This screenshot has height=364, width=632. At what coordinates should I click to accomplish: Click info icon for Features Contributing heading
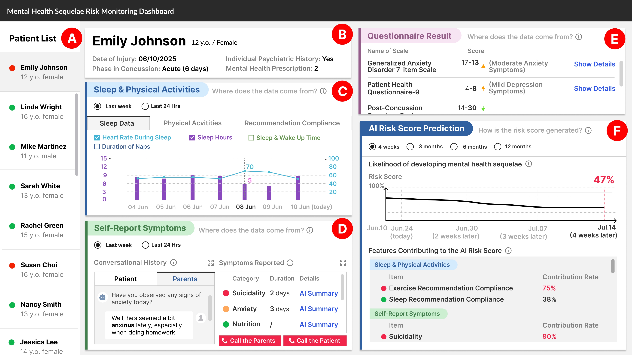(x=508, y=251)
